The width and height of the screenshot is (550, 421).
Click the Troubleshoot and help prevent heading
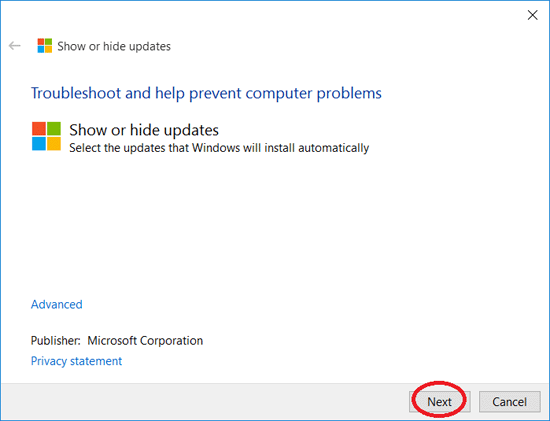[206, 93]
